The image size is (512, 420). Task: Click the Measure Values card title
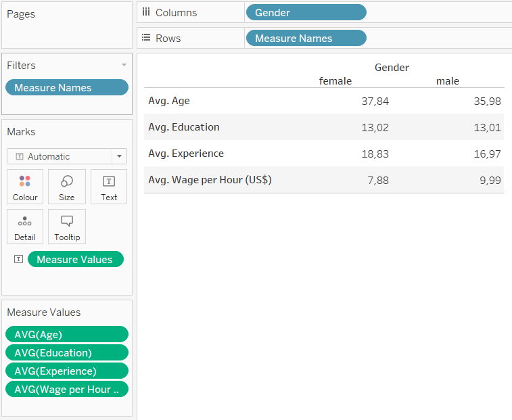click(44, 312)
